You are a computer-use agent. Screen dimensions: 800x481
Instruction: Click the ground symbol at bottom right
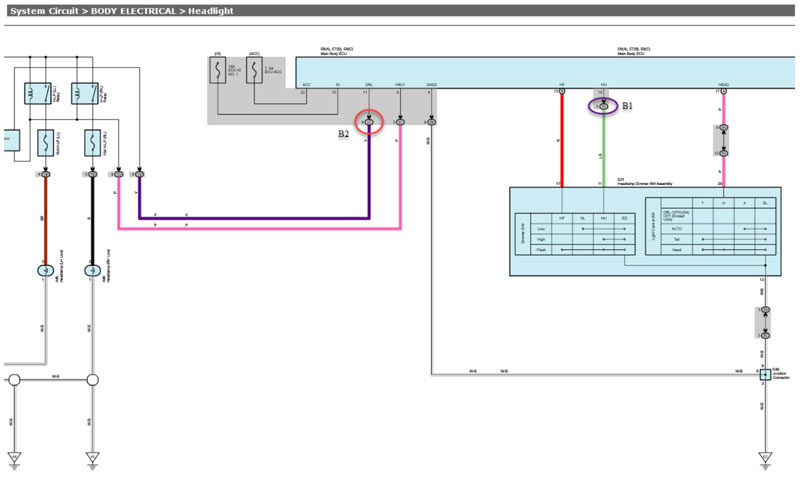[764, 458]
